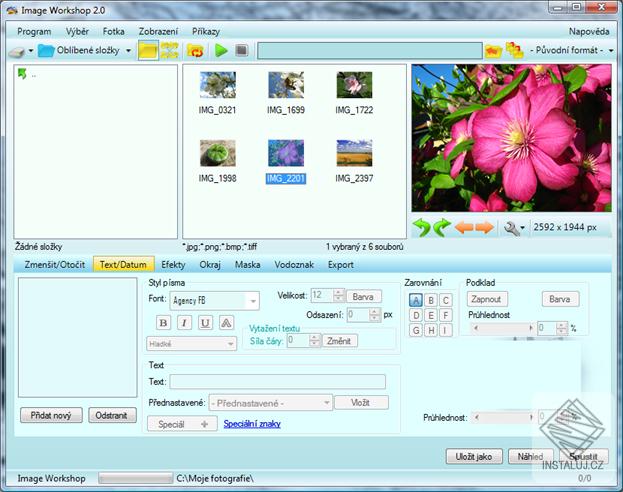Go to next image with orange arrow

point(485,228)
